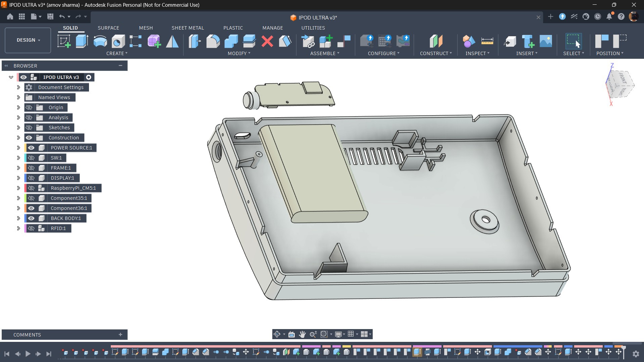644x362 pixels.
Task: Select the Create Sketch tool
Action: [x=64, y=41]
